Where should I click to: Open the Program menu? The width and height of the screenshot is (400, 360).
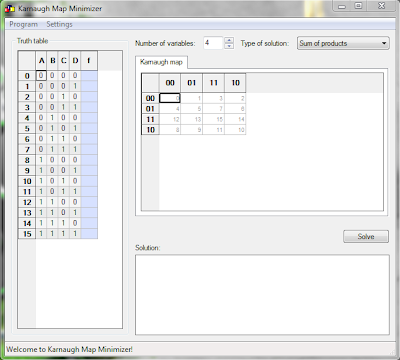23,24
